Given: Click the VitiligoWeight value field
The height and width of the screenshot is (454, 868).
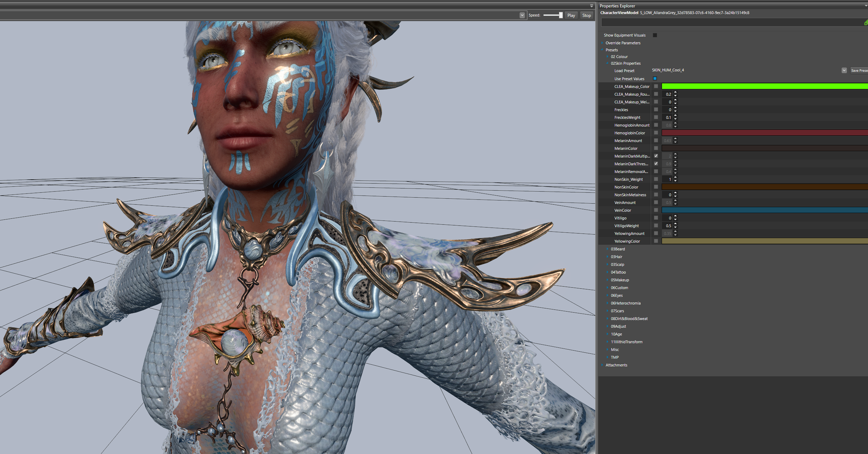Looking at the screenshot, I should (x=667, y=226).
